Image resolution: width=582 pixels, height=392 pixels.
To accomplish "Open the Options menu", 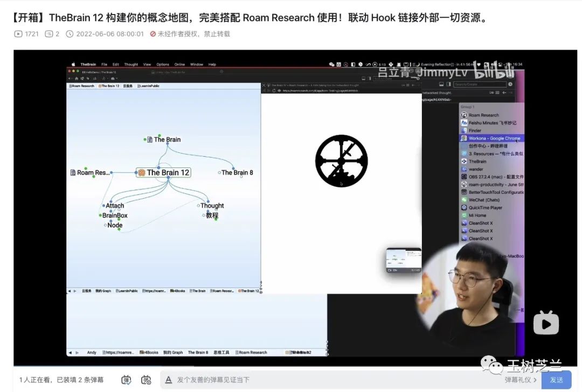I will 163,65.
